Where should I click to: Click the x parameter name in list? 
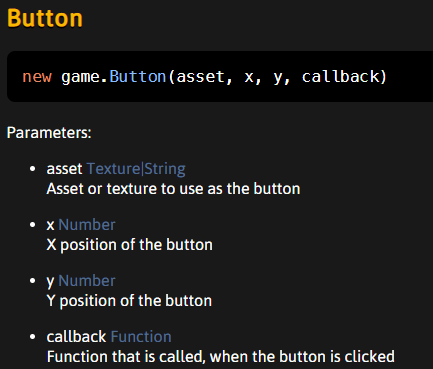tap(50, 225)
